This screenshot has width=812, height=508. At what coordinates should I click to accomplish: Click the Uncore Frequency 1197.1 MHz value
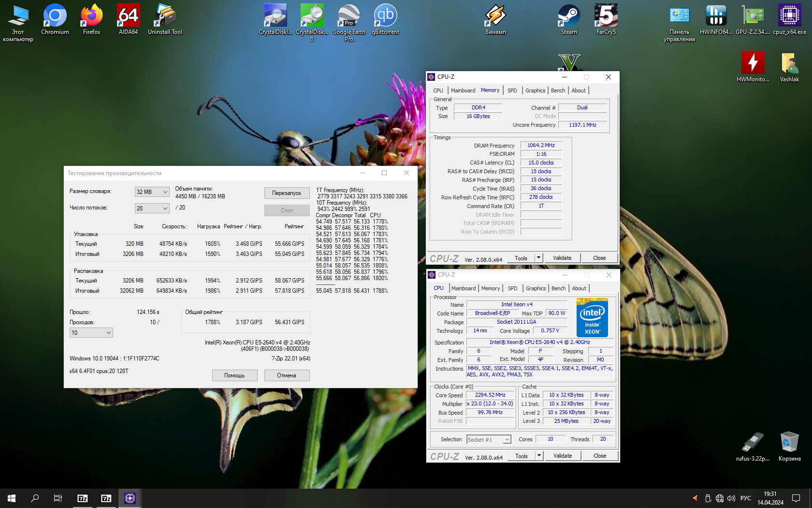[x=582, y=125]
